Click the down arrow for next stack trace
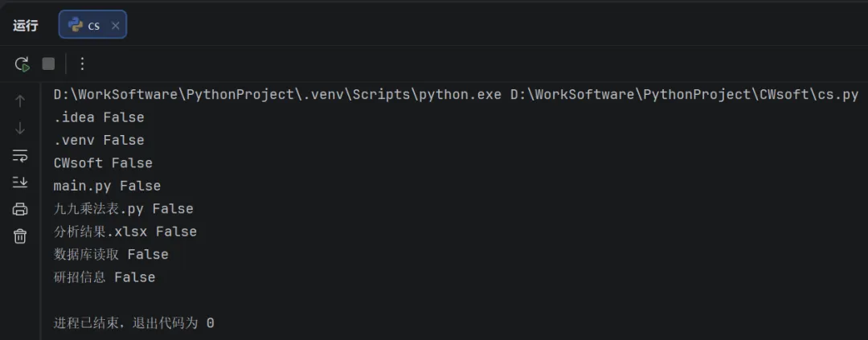Screen dimensions: 868x340 coord(20,128)
